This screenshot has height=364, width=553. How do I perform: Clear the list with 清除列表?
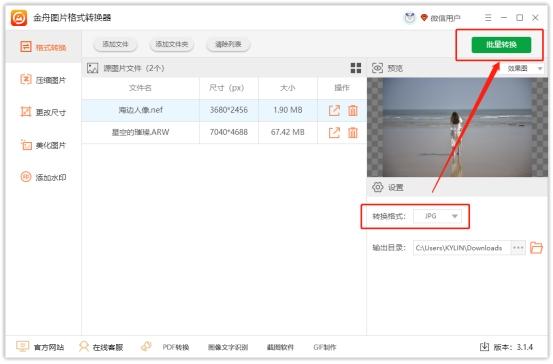[228, 44]
